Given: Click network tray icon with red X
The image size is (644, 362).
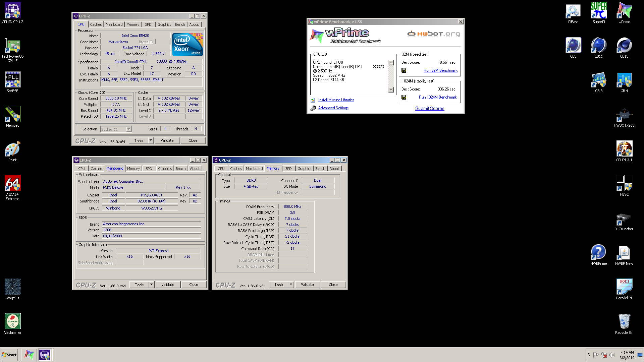Looking at the screenshot, I should click(x=604, y=355).
